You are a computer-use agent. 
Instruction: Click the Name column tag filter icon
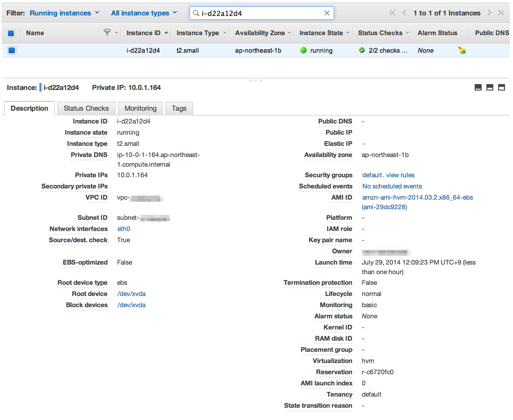coord(107,32)
